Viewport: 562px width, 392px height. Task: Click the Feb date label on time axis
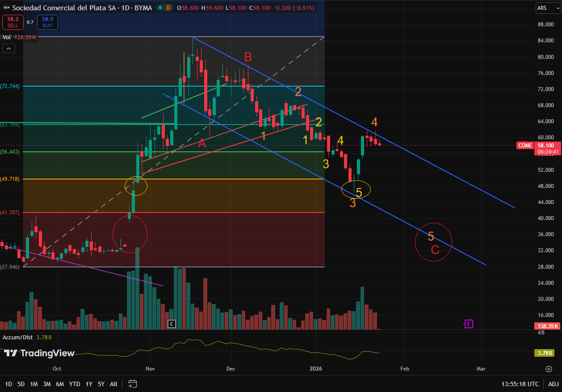click(404, 369)
